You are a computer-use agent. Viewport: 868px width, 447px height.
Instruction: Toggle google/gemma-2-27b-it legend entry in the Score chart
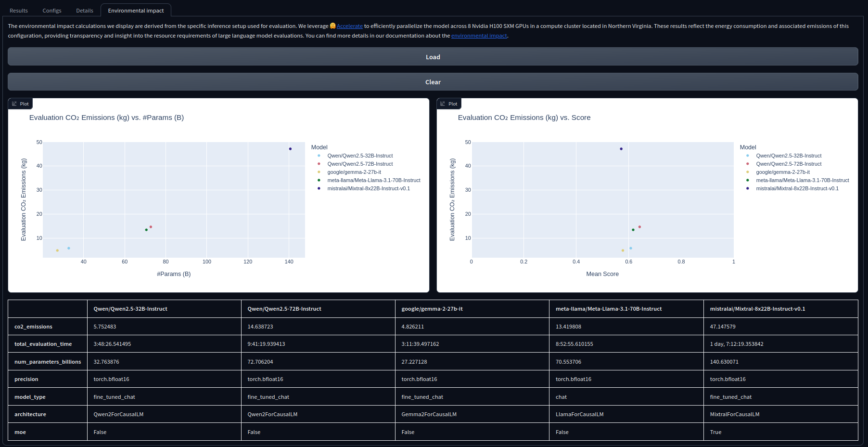[782, 172]
